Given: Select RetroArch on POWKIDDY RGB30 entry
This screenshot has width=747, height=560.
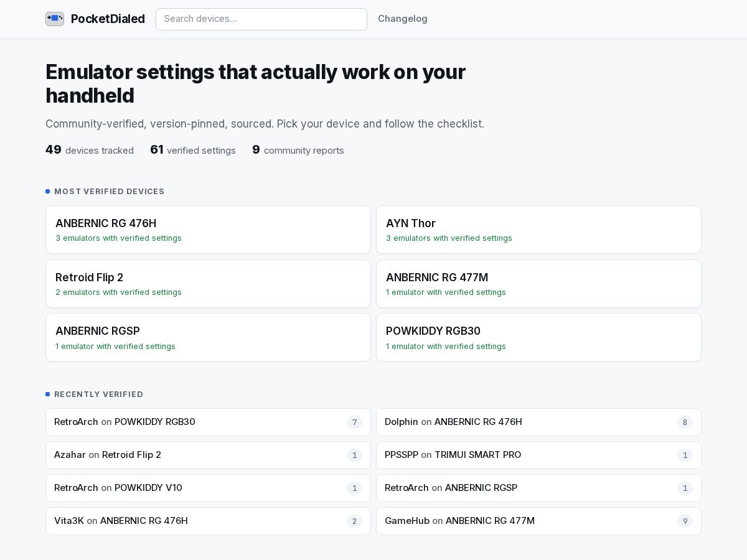Looking at the screenshot, I should (208, 422).
